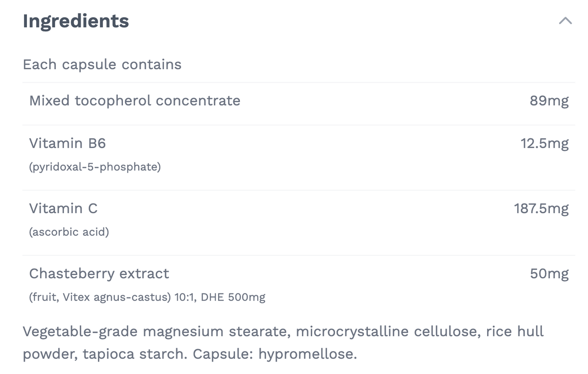This screenshot has height=374, width=588.
Task: Select the 12.5mg dosage text
Action: pos(545,143)
